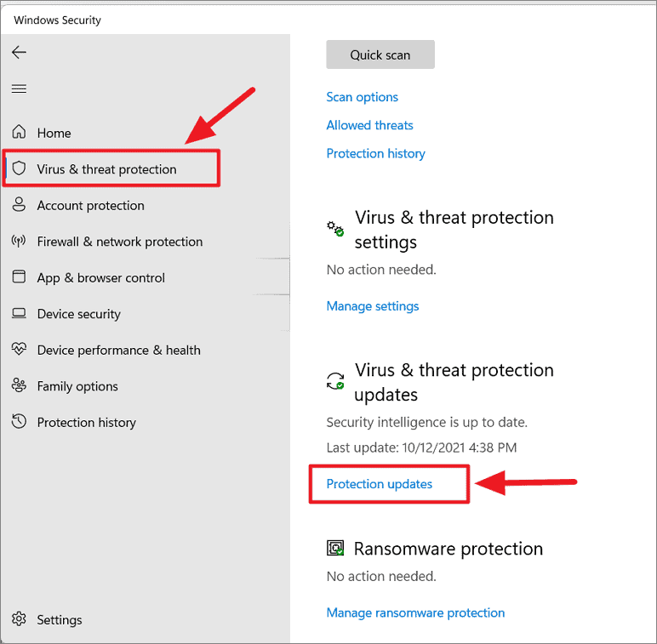657x644 pixels.
Task: Click the Windows Security window title
Action: click(57, 20)
